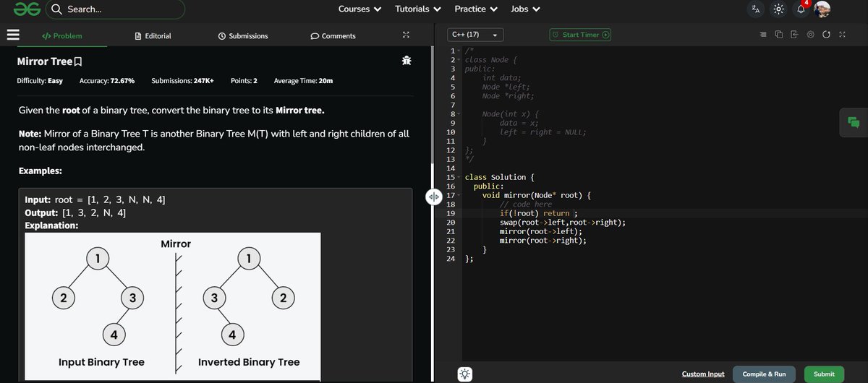Click the lightbulb hint icon
868x383 pixels.
(465, 374)
